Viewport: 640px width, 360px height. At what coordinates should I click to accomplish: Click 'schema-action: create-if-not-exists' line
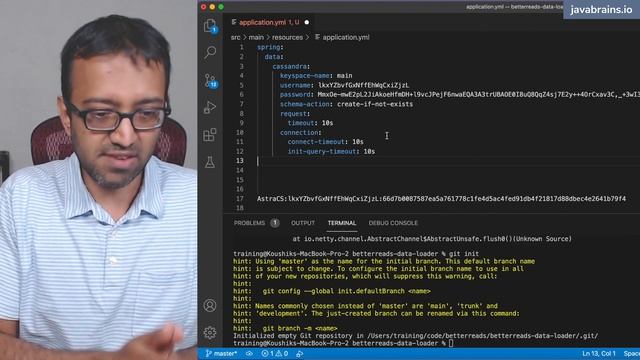coord(346,104)
